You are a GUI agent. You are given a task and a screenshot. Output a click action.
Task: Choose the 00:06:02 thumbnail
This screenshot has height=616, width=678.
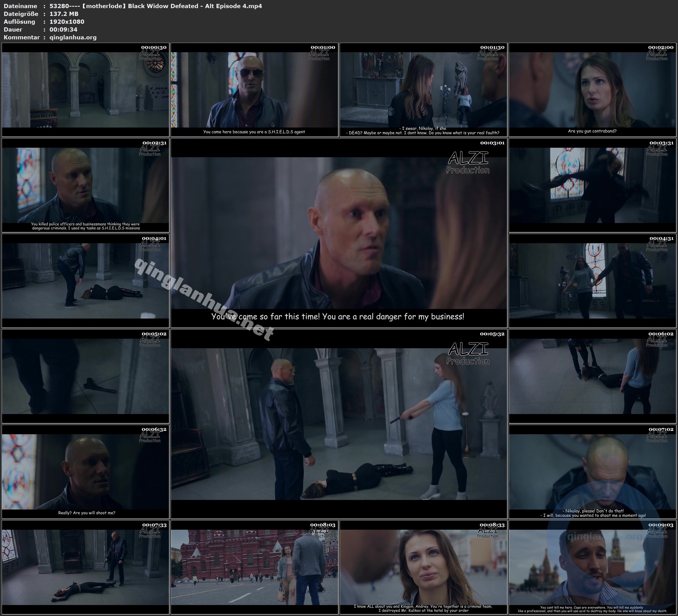[593, 376]
